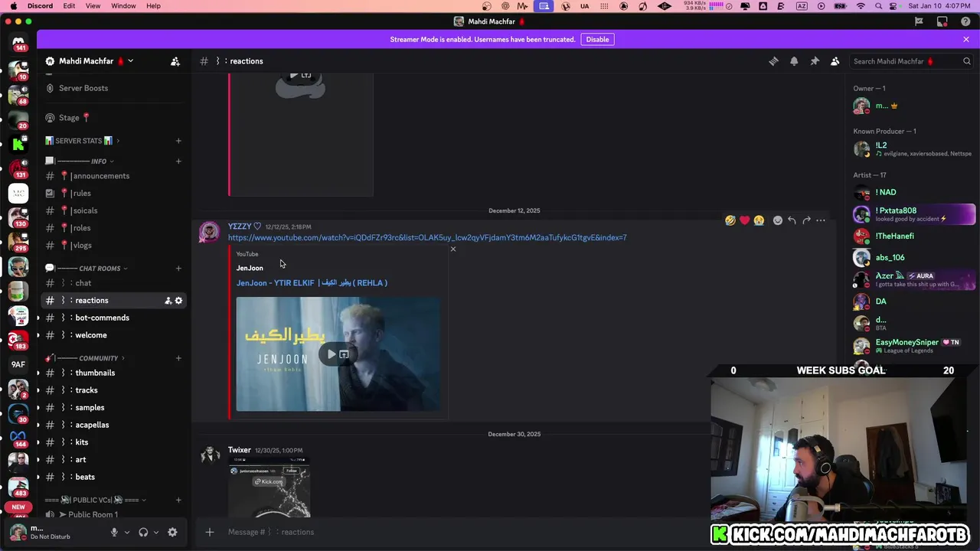Click the search Mahdi Machfar field

coord(912,61)
